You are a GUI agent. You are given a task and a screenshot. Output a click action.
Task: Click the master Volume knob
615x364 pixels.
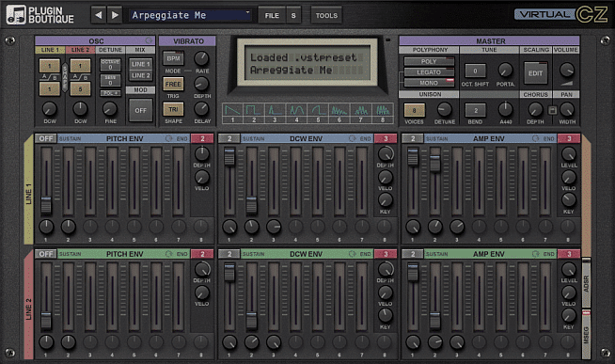[566, 71]
